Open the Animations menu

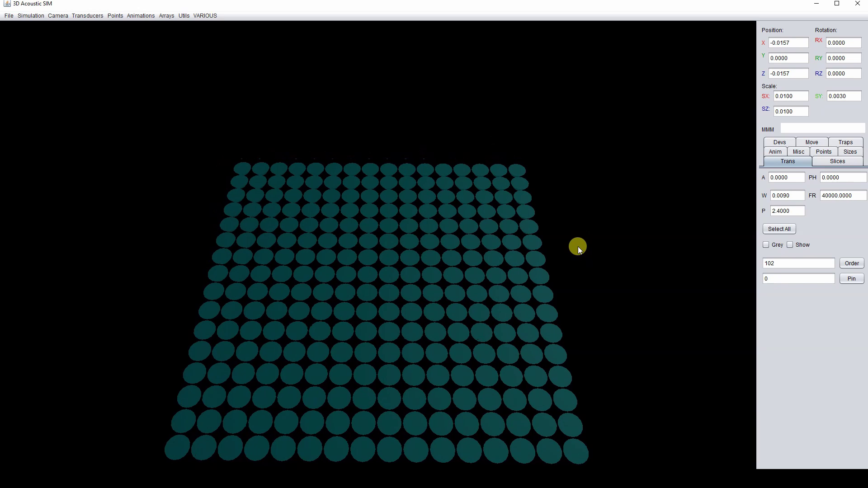click(x=141, y=15)
